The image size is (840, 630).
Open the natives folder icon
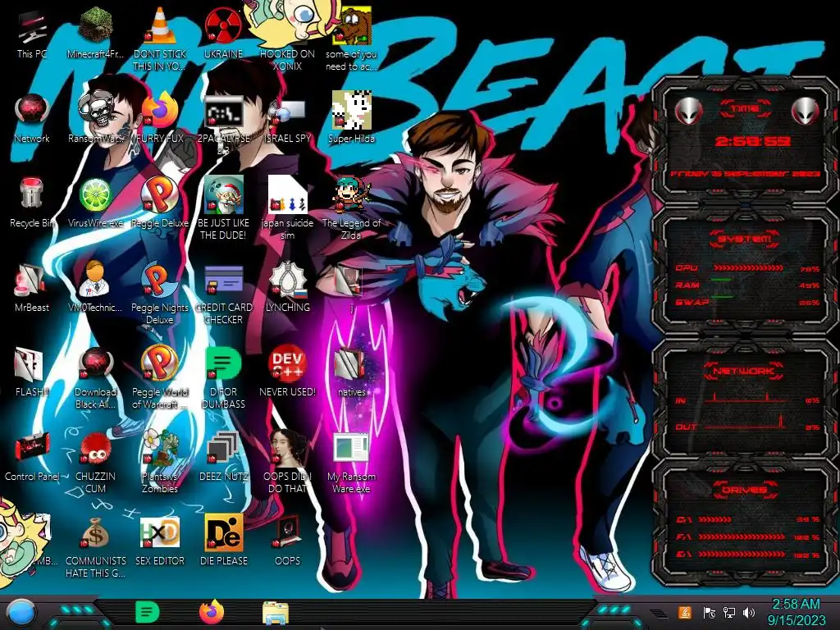tap(351, 365)
